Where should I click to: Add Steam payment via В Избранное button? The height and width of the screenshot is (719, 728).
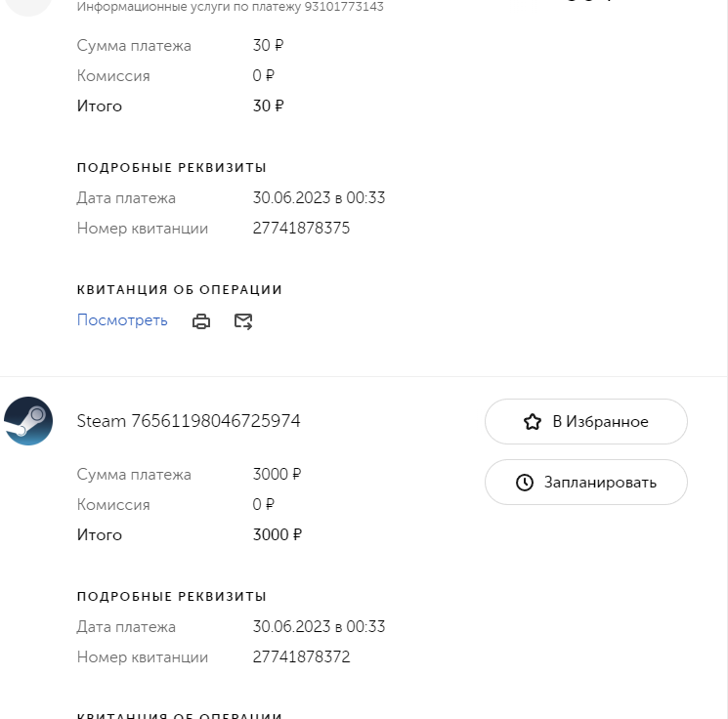(586, 422)
